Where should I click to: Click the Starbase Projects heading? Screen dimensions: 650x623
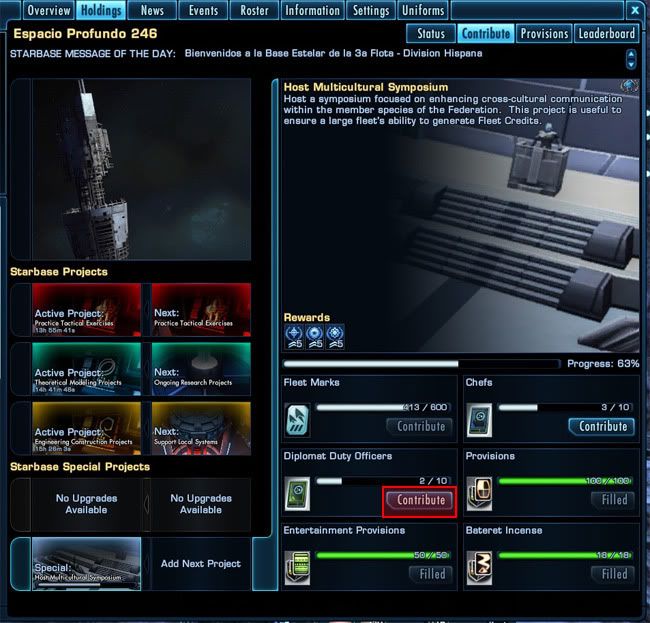(x=59, y=272)
